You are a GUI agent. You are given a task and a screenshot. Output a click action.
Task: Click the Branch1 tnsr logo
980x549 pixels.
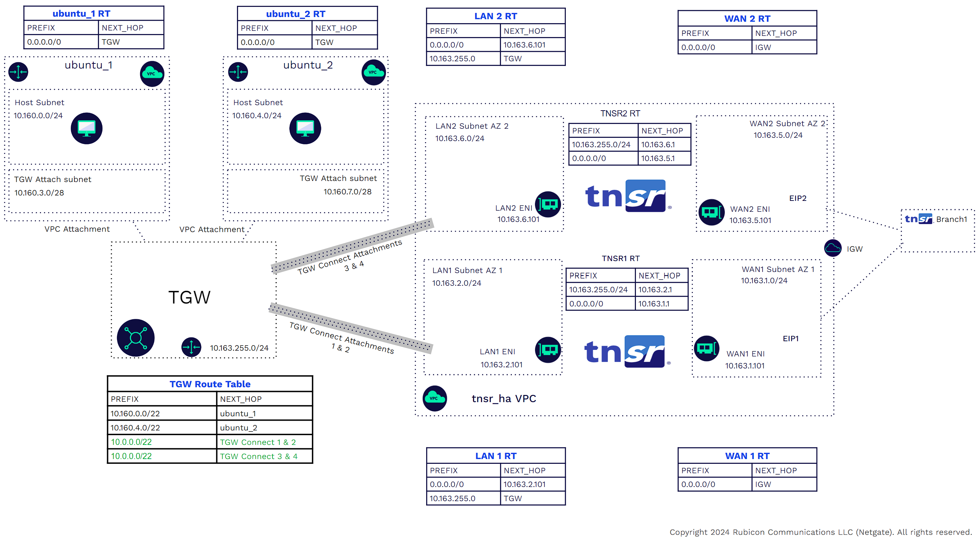click(x=918, y=219)
